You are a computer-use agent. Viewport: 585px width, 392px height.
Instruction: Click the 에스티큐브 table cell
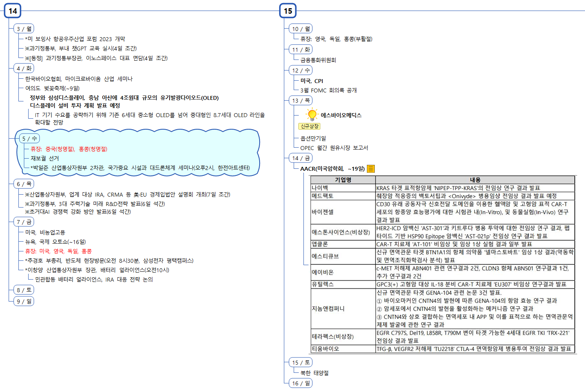[343, 256]
